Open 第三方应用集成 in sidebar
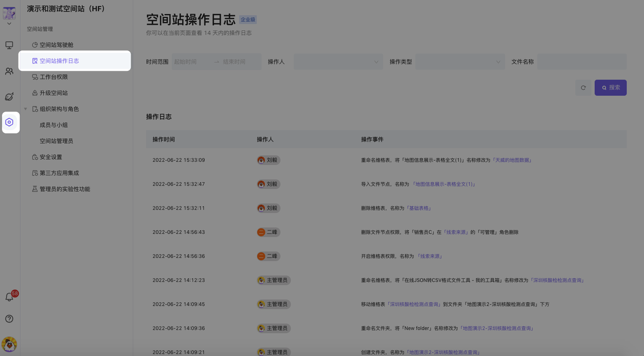 tap(59, 173)
